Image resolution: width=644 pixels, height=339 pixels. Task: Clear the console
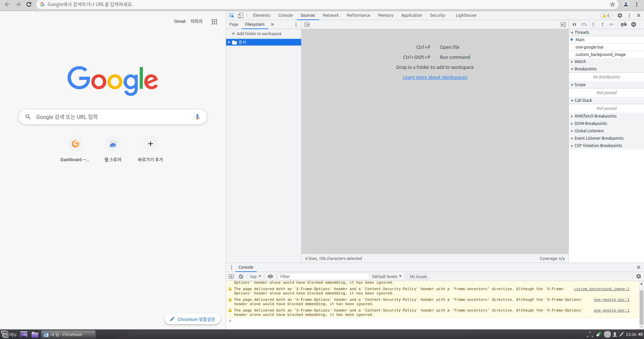[241, 276]
